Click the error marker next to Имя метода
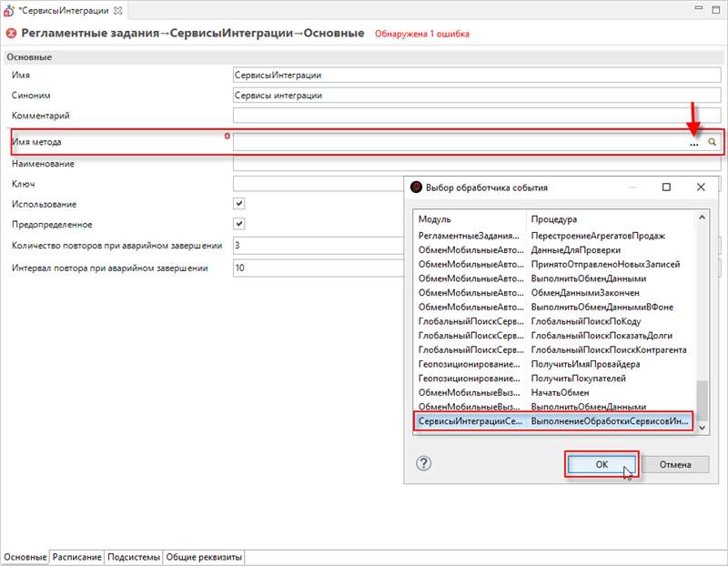The width and height of the screenshot is (728, 566). point(227,136)
